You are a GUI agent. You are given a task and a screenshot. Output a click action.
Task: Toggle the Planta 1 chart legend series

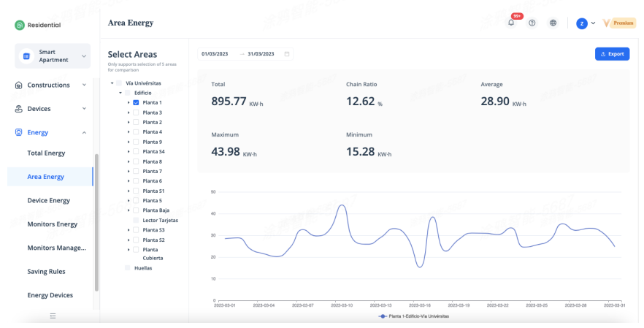point(414,316)
